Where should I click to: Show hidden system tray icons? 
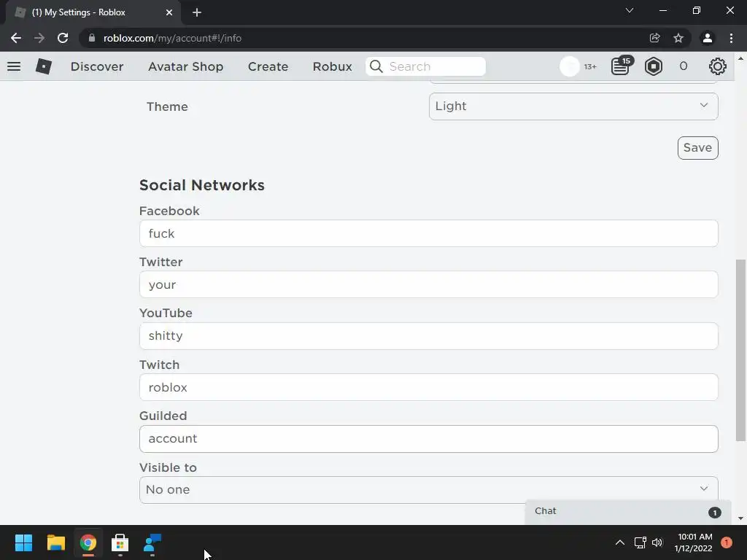click(620, 542)
